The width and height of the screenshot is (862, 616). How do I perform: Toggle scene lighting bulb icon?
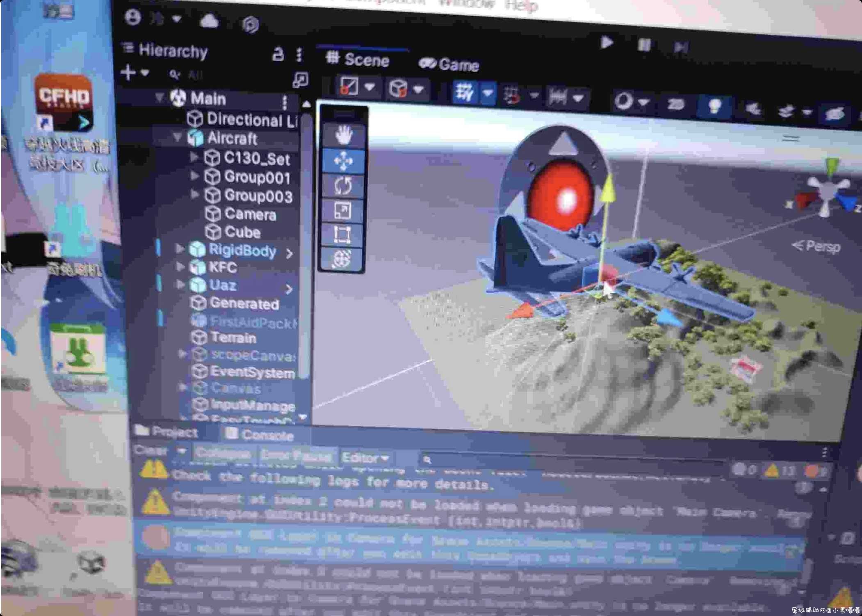click(x=714, y=107)
